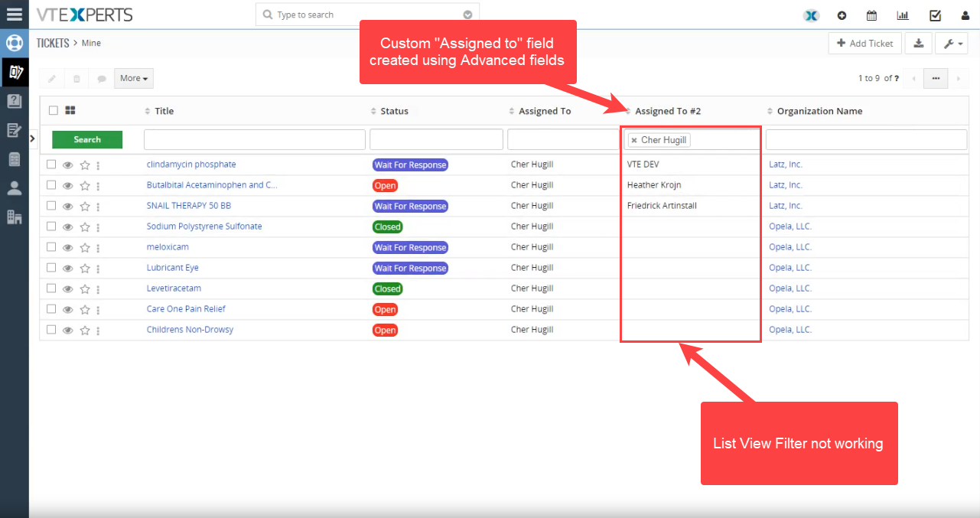Screen dimensions: 980x518
Task: Open the Contacts person icon in sidebar
Action: 14,188
